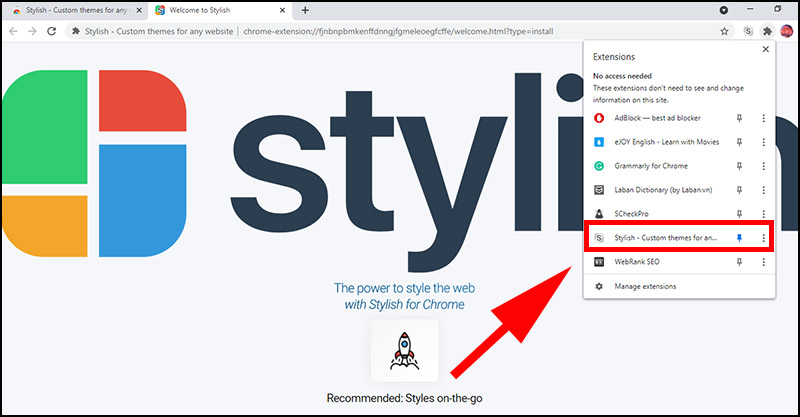Bookmark this page with star icon
The width and height of the screenshot is (800, 417).
click(x=724, y=31)
